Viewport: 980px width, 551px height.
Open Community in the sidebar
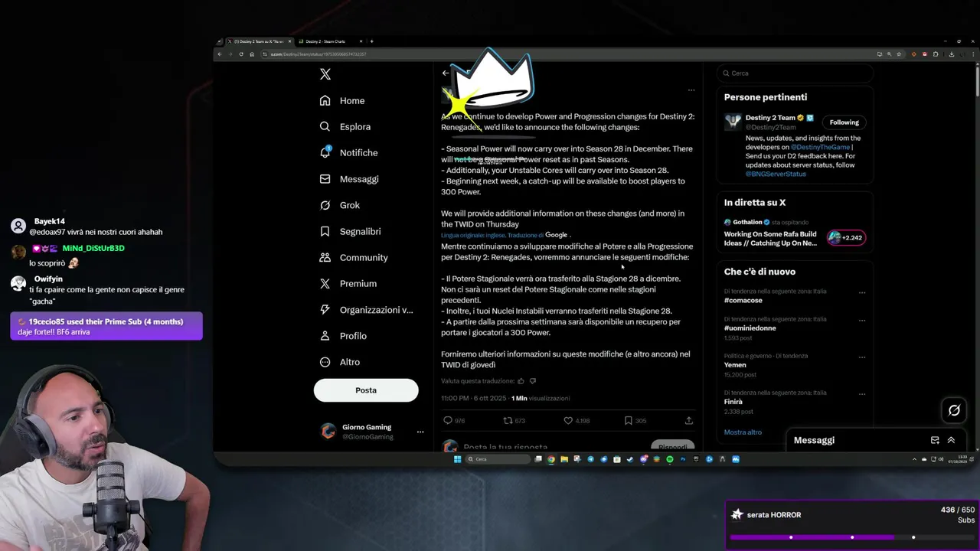point(354,258)
